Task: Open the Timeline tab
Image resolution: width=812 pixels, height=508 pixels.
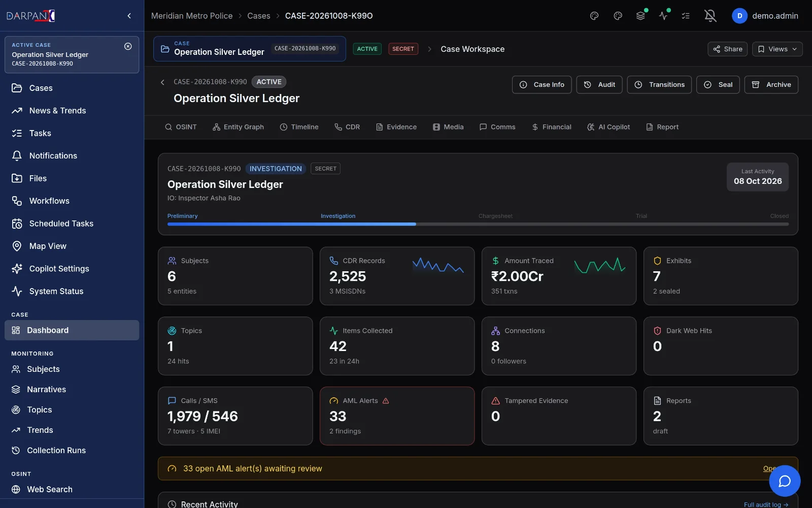Action: 299,127
